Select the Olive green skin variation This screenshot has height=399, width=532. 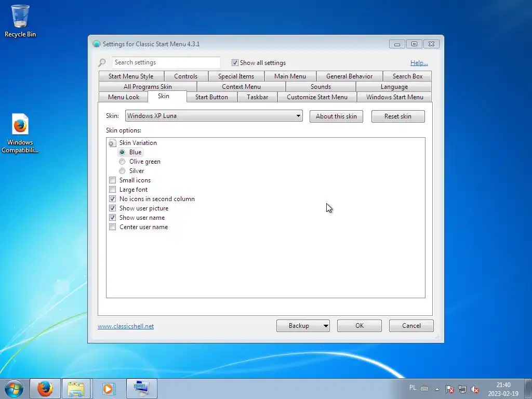[x=122, y=162]
